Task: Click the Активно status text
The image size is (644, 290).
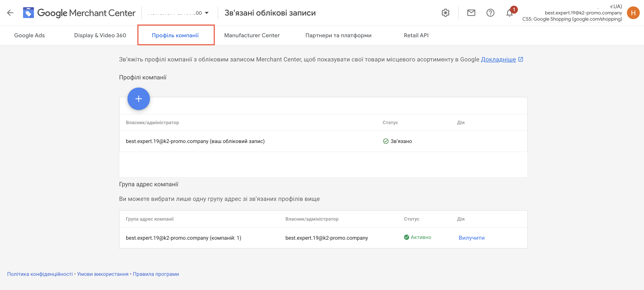Action: tap(421, 237)
